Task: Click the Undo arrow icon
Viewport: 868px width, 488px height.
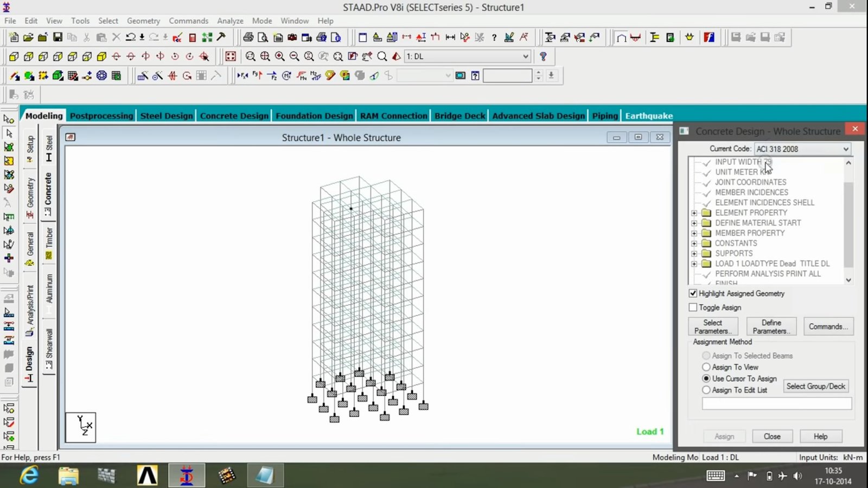Action: [131, 37]
